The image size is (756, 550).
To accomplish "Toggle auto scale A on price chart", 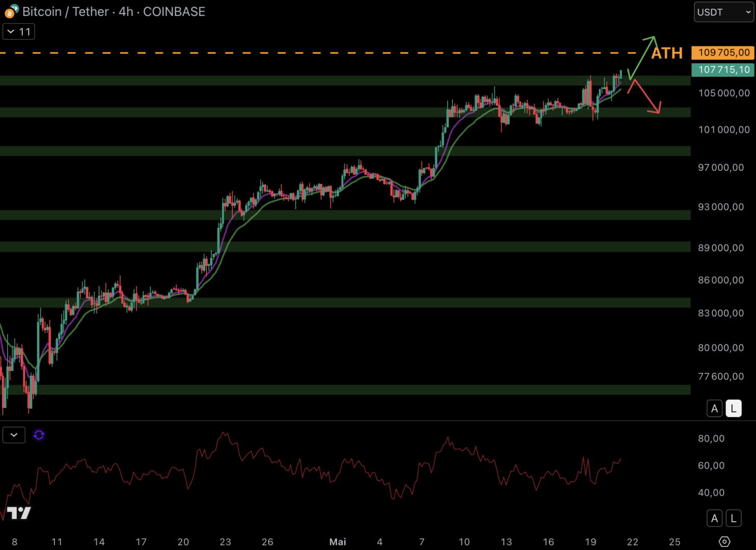I will [714, 408].
